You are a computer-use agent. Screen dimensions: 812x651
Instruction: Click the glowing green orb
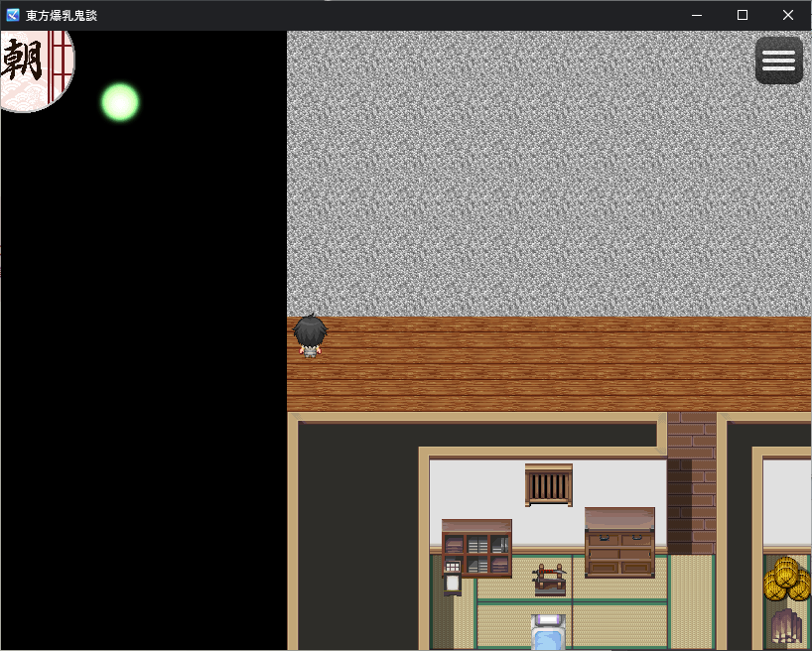(120, 102)
